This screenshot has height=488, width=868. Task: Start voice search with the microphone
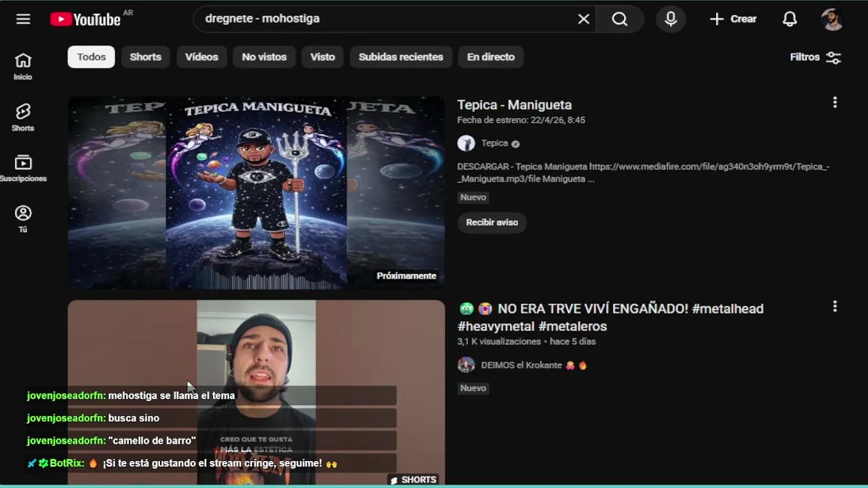pyautogui.click(x=671, y=19)
